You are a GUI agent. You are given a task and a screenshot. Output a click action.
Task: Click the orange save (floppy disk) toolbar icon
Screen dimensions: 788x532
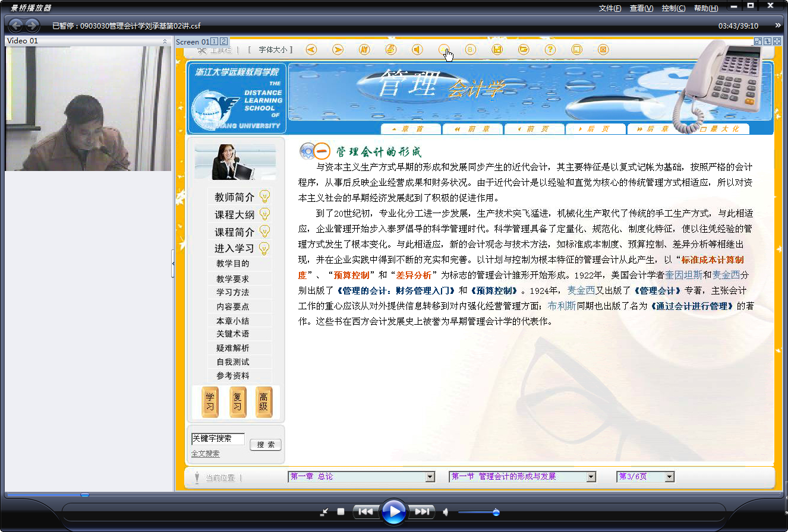click(x=497, y=49)
